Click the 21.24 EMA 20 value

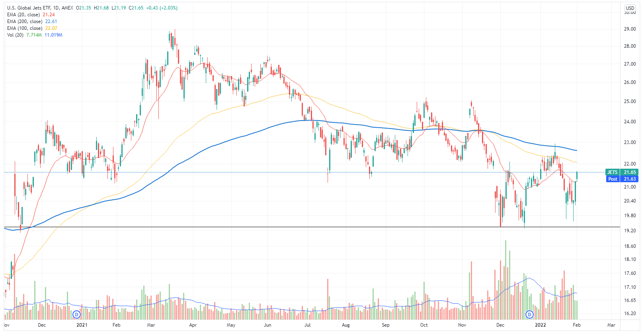tap(49, 15)
